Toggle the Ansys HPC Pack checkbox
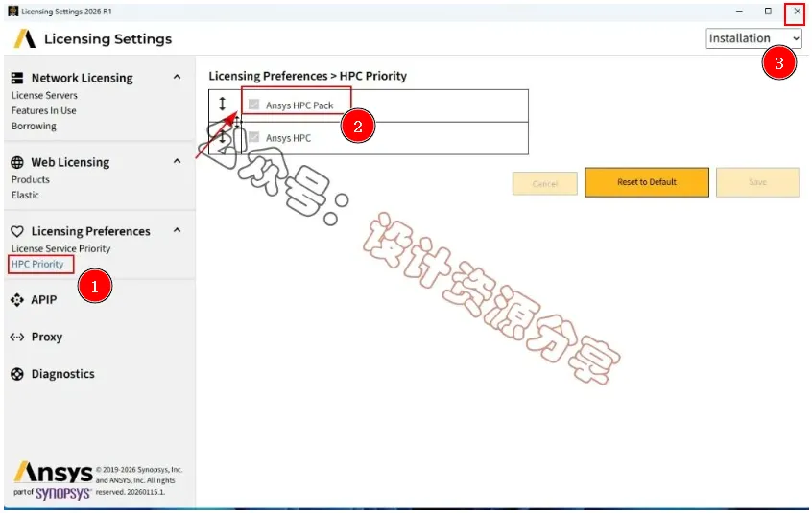The width and height of the screenshot is (812, 513). click(x=253, y=105)
